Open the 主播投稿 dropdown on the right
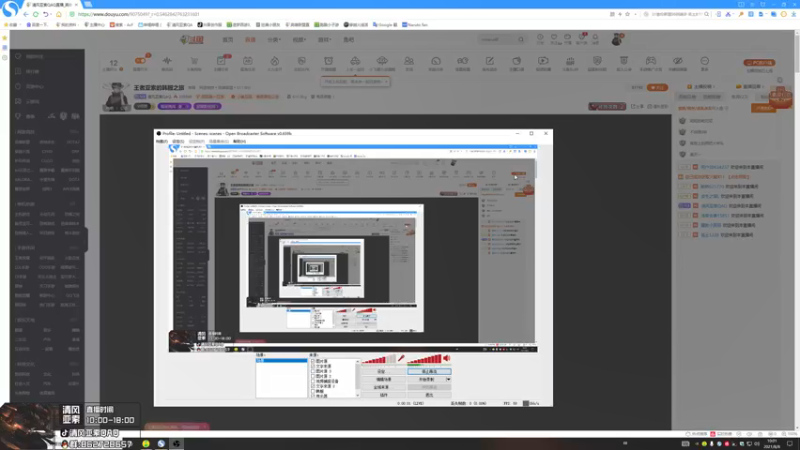The image size is (800, 450). pos(702,87)
